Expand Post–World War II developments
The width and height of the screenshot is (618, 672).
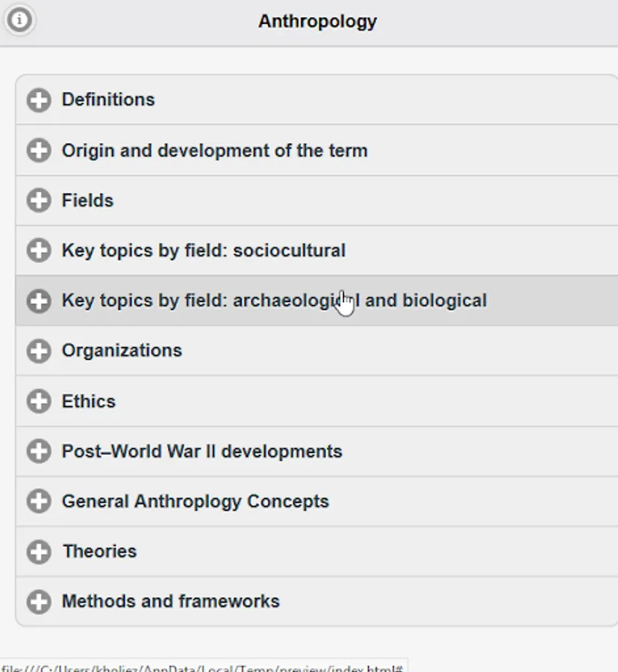pyautogui.click(x=202, y=452)
